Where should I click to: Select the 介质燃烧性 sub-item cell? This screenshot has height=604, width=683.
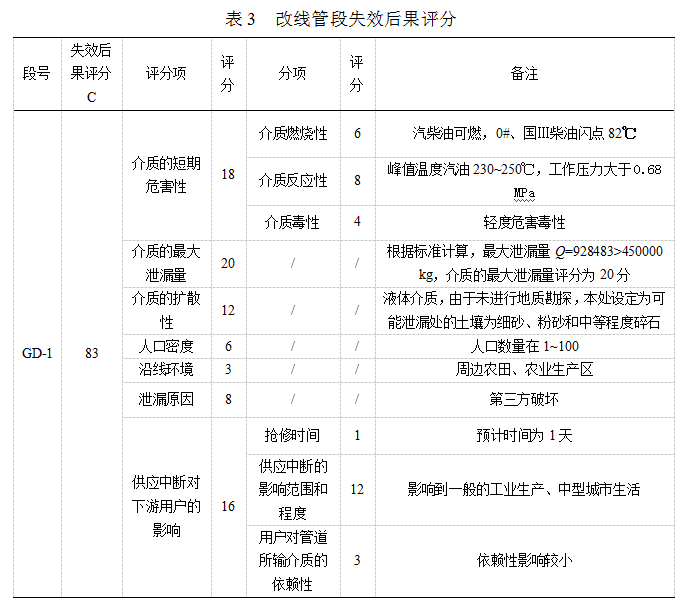(292, 133)
